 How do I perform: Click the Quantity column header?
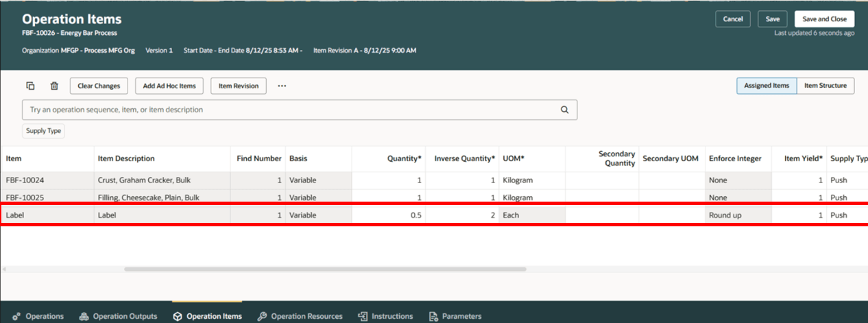tap(389, 158)
